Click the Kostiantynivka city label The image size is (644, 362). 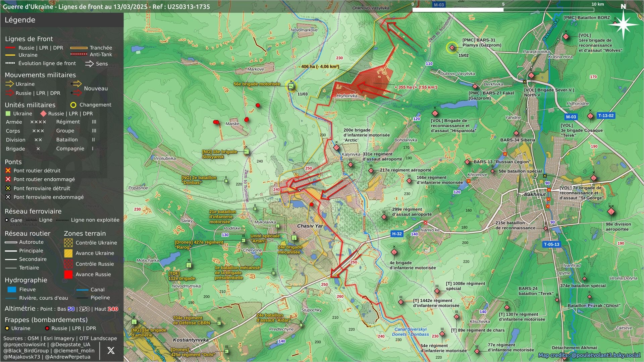(191, 340)
